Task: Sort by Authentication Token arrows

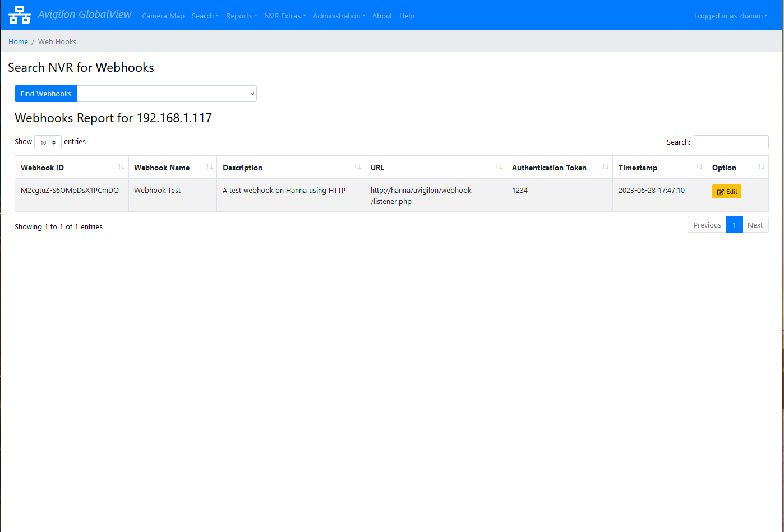Action: click(605, 167)
